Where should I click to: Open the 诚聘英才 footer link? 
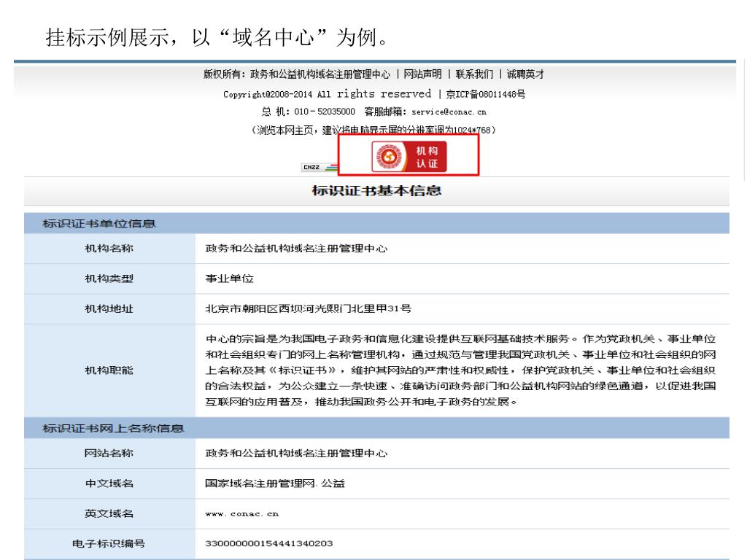[x=525, y=74]
